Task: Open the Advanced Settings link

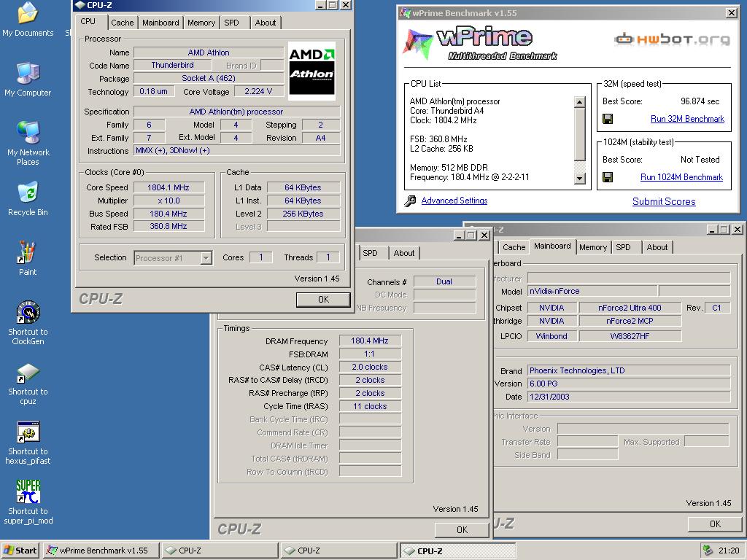Action: pos(454,201)
